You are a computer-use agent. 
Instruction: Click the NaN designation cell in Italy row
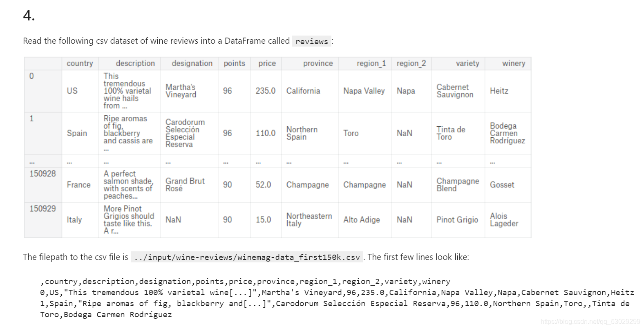pyautogui.click(x=189, y=220)
